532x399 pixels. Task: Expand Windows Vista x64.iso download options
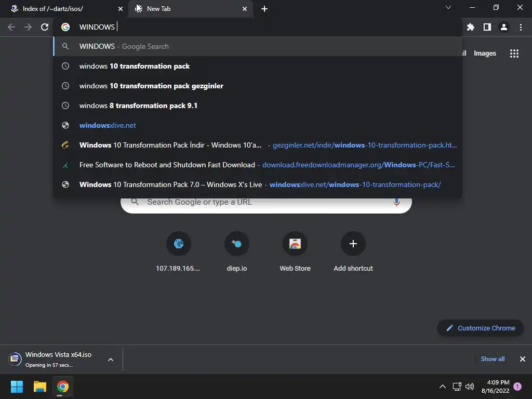(111, 360)
